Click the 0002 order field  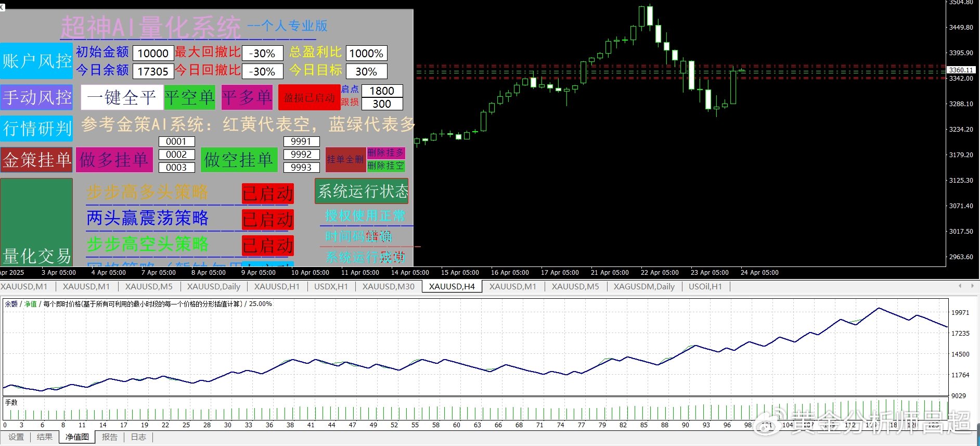point(176,155)
